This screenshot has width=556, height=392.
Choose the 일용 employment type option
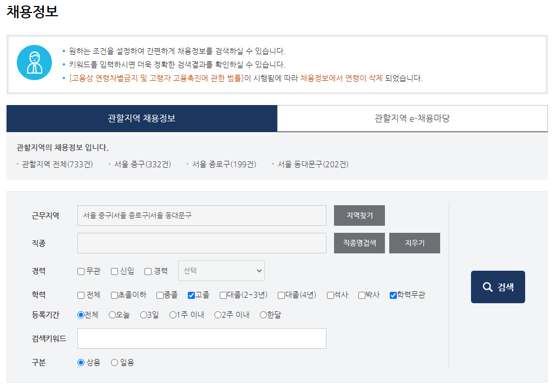[x=114, y=362]
